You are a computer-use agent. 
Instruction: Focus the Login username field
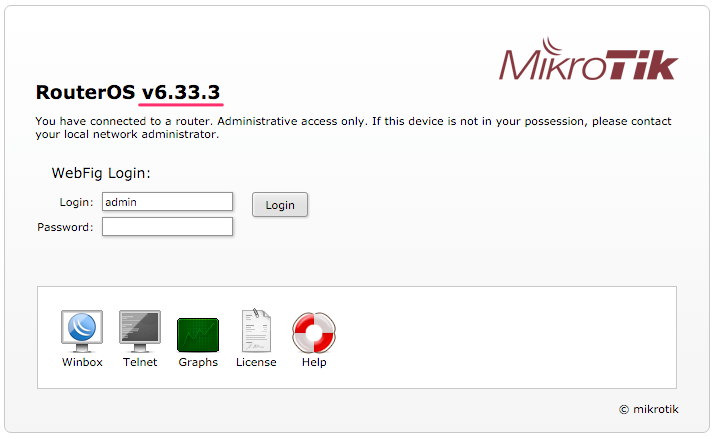[168, 202]
